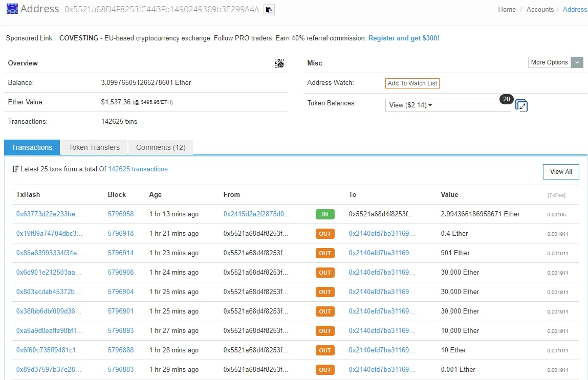This screenshot has width=588, height=380.
Task: Open transaction 0x19f89a74704dbc3
Action: pos(50,233)
